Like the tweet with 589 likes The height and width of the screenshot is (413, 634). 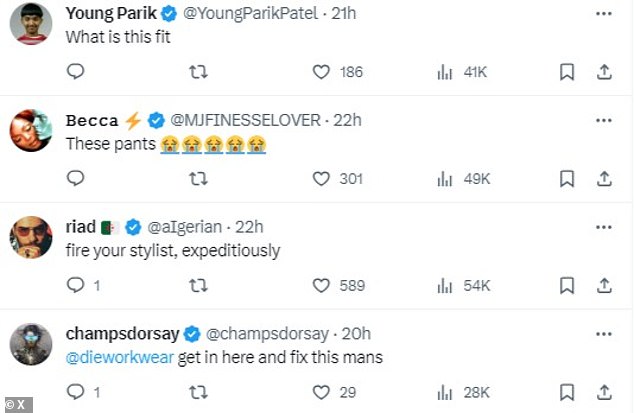pos(321,286)
